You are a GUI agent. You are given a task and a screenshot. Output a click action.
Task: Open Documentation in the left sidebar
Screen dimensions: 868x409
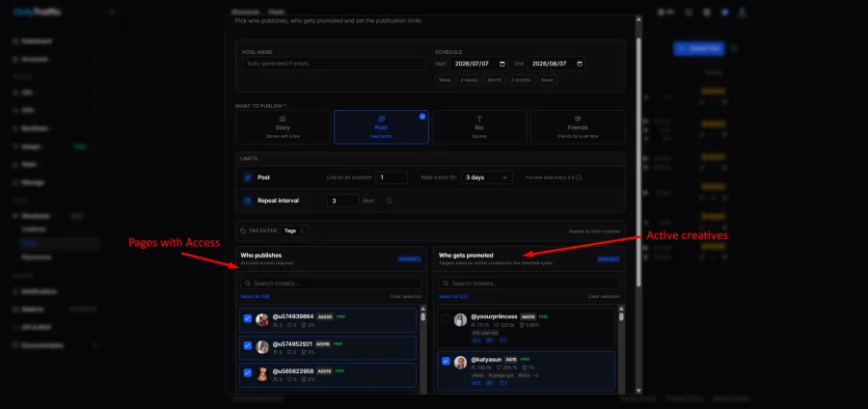click(42, 344)
